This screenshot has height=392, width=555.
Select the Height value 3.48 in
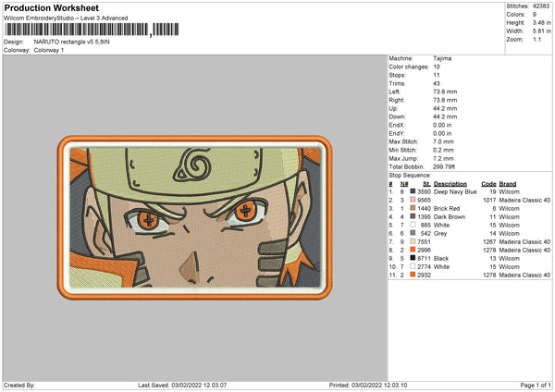point(541,22)
